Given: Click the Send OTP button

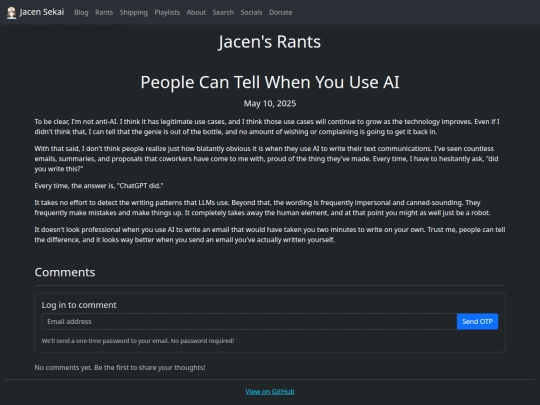Looking at the screenshot, I should point(477,321).
